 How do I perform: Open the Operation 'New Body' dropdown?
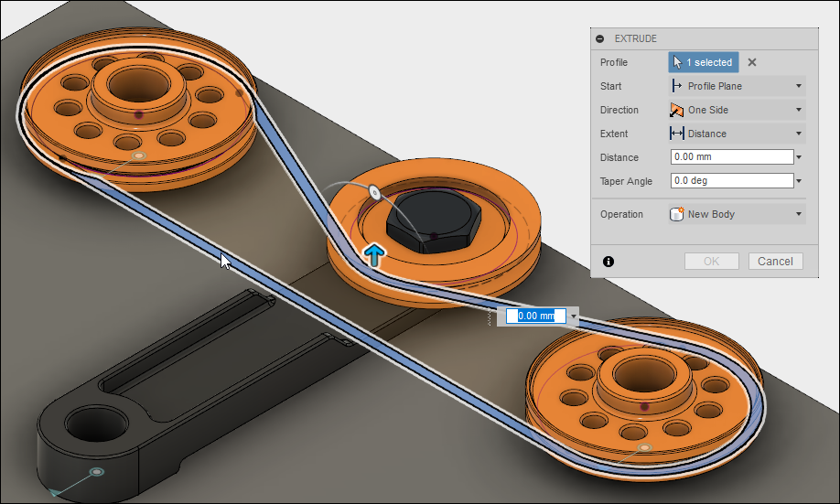(x=738, y=214)
